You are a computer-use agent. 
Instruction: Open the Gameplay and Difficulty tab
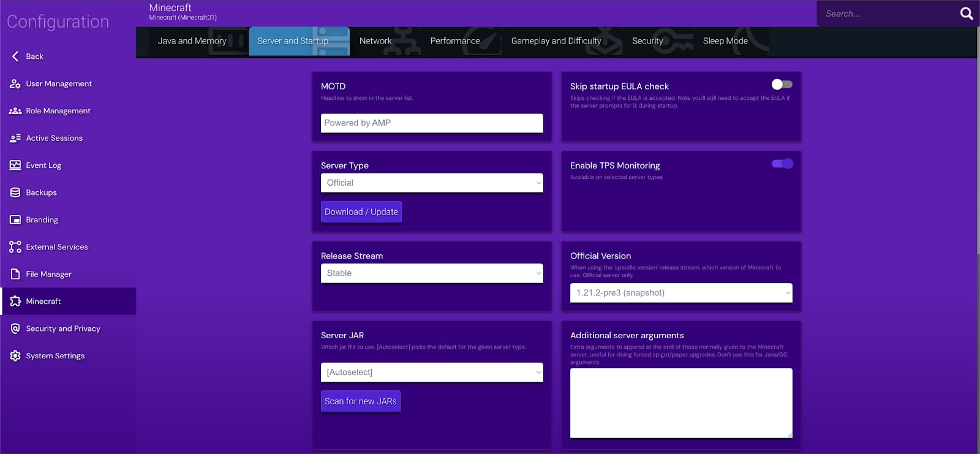(556, 41)
